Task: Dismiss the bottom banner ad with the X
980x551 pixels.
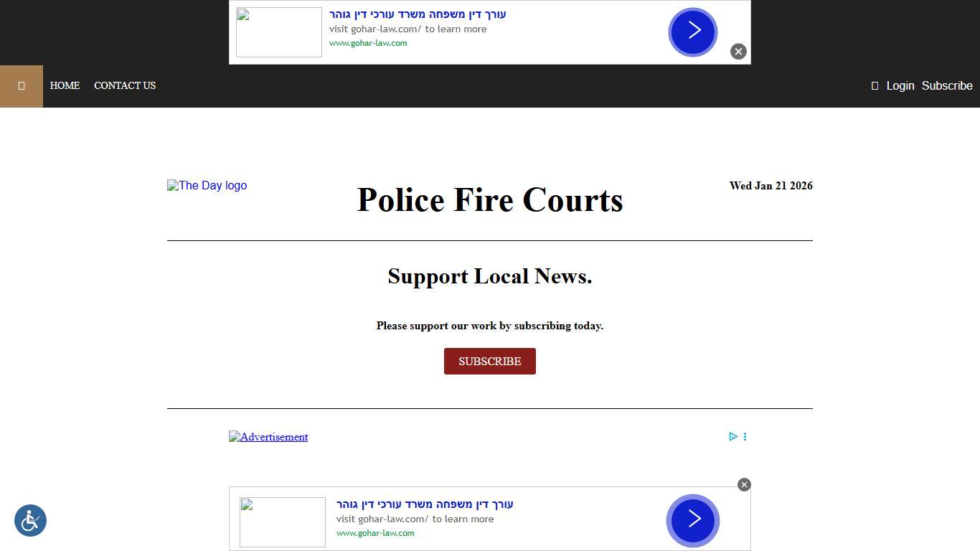Action: tap(744, 484)
